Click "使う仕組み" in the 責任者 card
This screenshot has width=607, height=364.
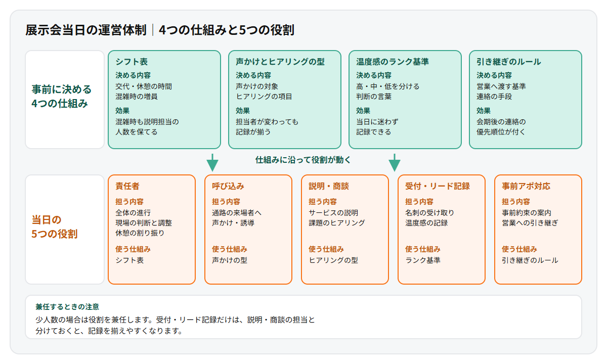pos(133,249)
